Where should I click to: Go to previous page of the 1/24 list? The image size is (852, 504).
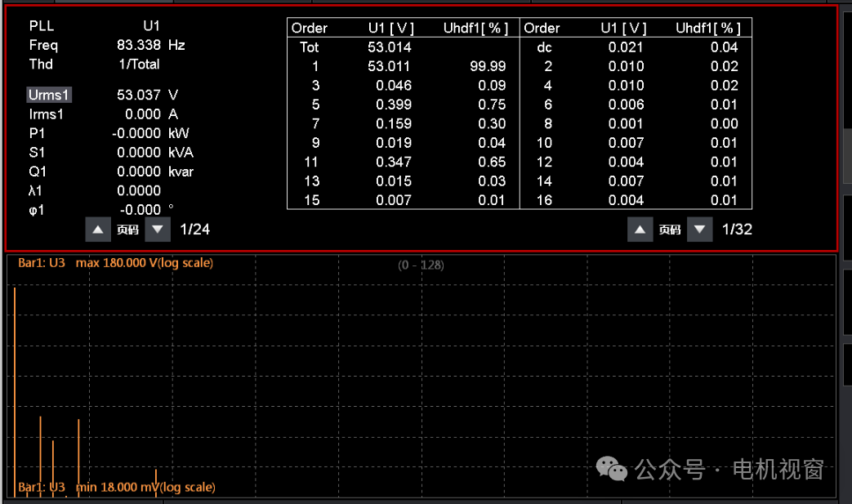coord(98,230)
